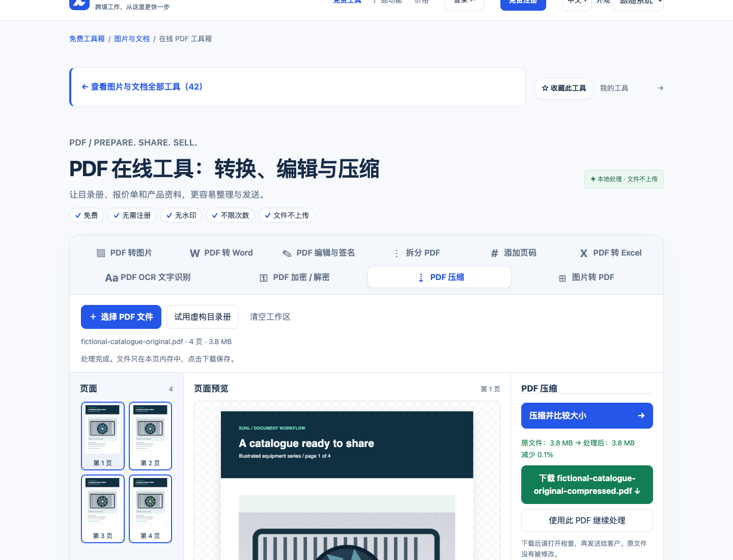Click the 文件不上传 chip under subtitle
Image resolution: width=733 pixels, height=560 pixels.
287,215
